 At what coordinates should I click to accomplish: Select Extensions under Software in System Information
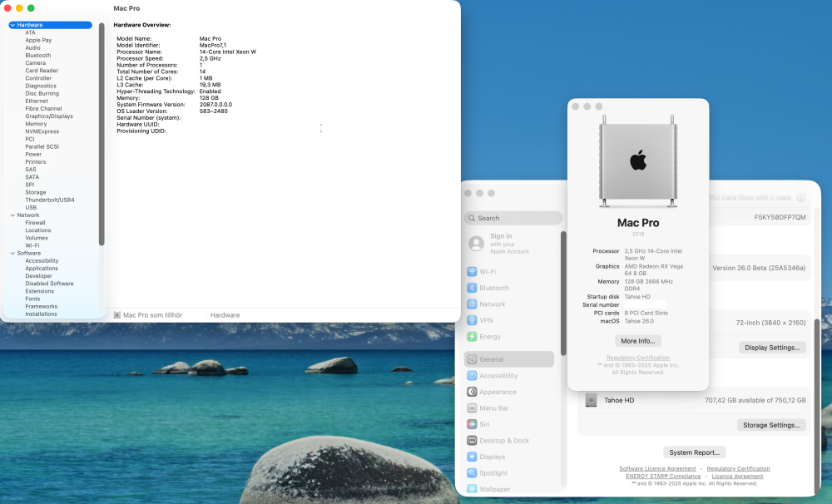point(39,291)
